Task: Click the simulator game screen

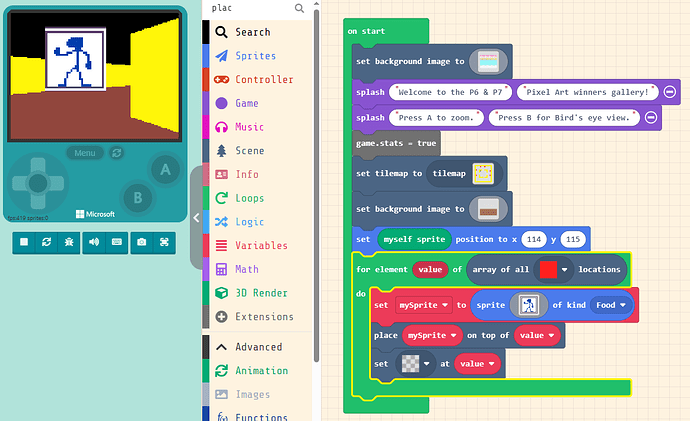Action: coord(95,77)
